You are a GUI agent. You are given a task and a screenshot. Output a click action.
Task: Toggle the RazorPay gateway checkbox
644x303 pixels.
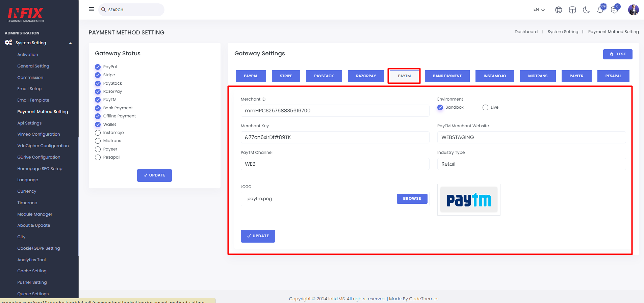click(x=98, y=91)
